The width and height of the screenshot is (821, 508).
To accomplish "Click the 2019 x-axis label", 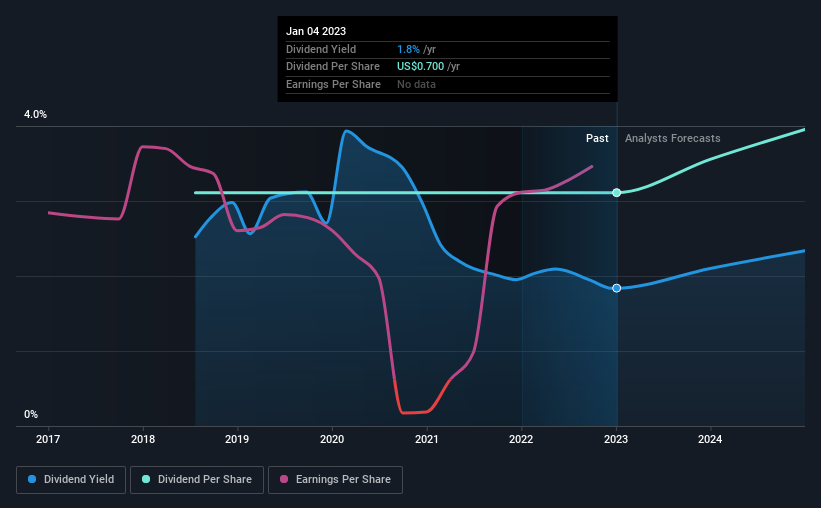I will click(237, 439).
